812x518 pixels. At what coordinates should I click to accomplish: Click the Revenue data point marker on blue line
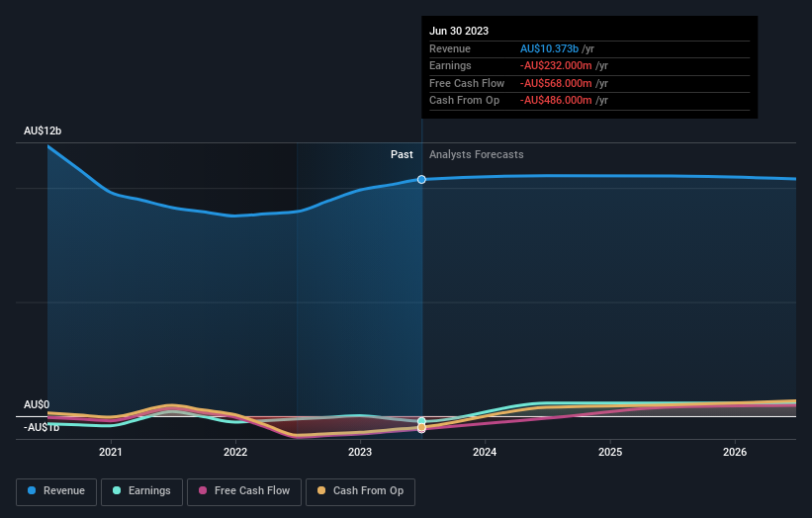point(421,179)
